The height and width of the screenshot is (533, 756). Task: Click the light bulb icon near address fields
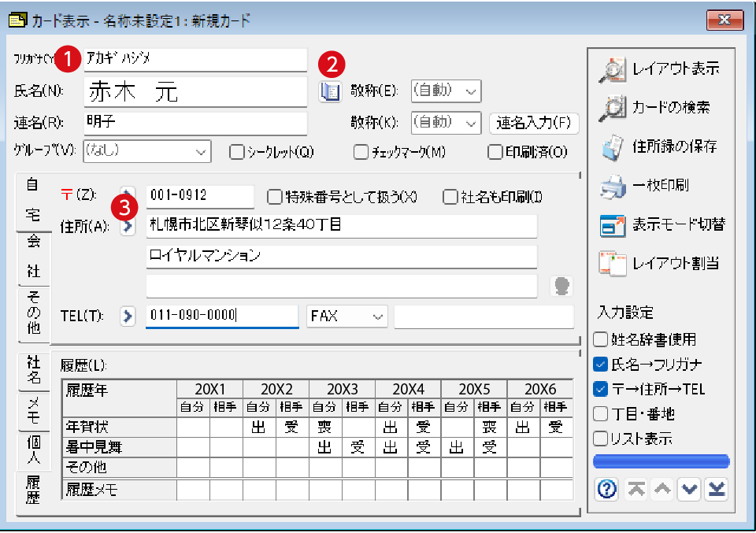pos(561,286)
